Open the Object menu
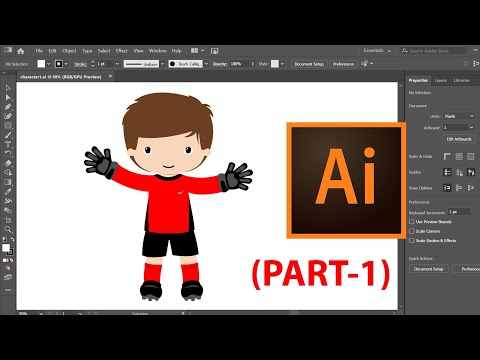This screenshot has width=480, height=360. pyautogui.click(x=69, y=51)
